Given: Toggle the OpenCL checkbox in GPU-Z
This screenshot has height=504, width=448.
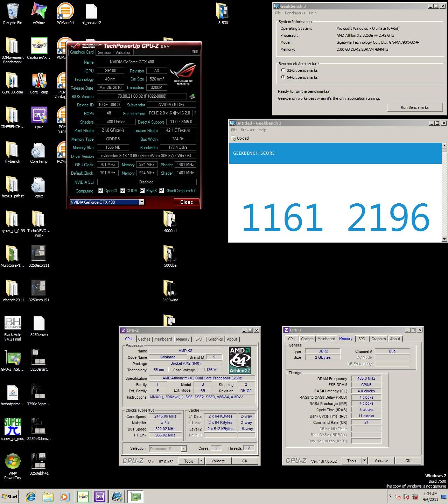Looking at the screenshot, I should click(101, 191).
